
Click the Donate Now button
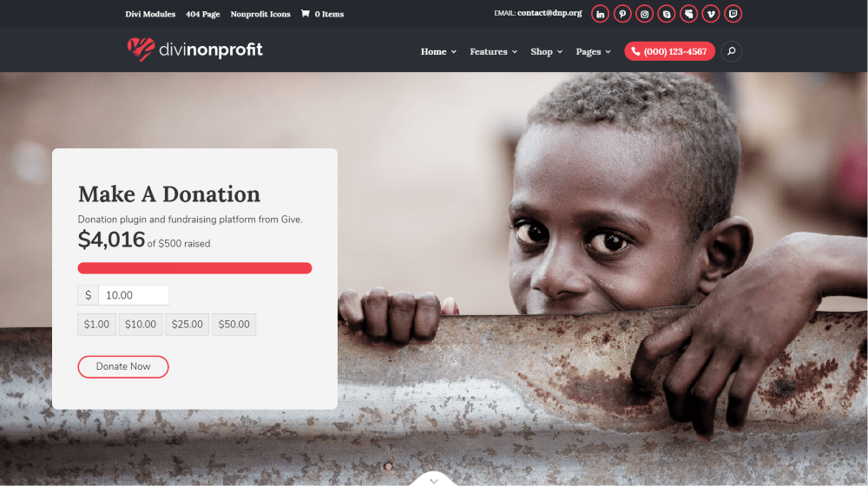(123, 367)
